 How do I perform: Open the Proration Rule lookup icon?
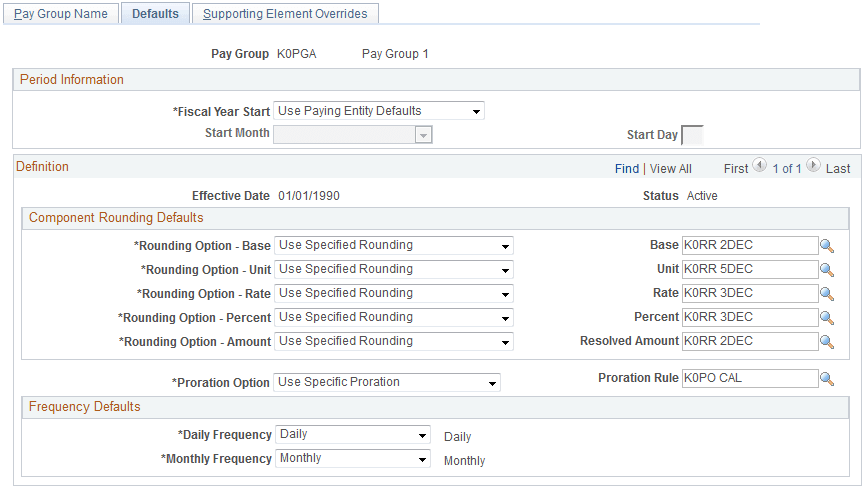pos(827,379)
